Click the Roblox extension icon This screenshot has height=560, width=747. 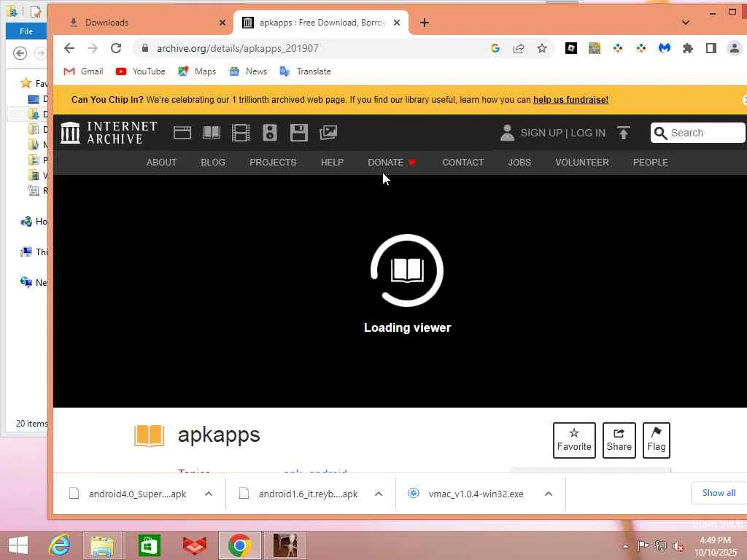570,48
